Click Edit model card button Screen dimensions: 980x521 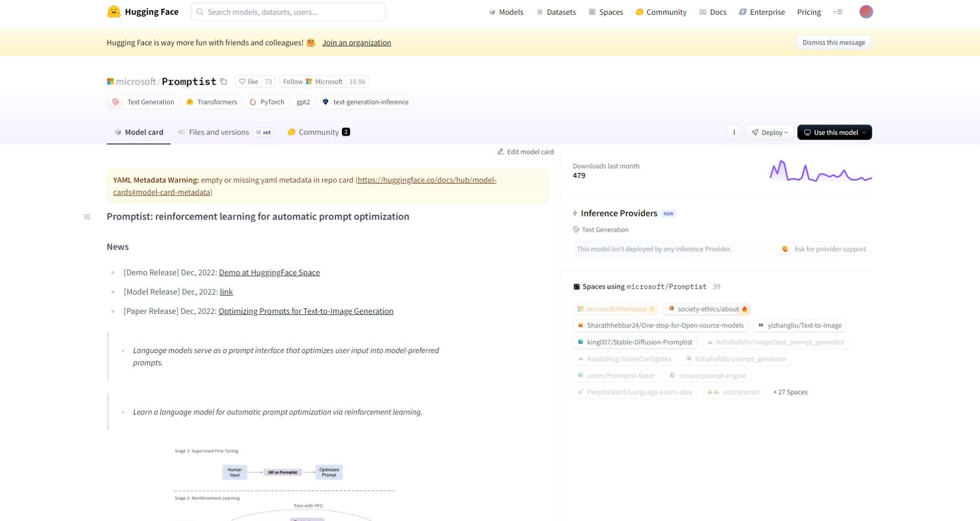tap(525, 152)
